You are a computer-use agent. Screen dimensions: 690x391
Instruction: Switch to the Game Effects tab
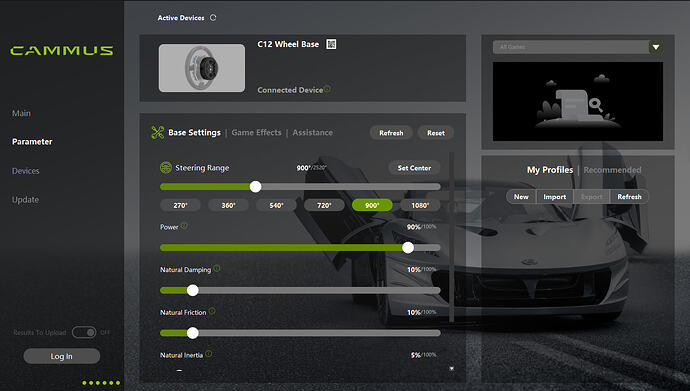(x=257, y=132)
